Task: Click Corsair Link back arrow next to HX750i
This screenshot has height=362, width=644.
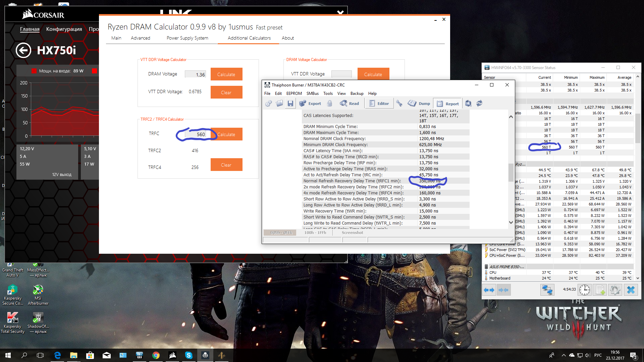Action: click(23, 51)
